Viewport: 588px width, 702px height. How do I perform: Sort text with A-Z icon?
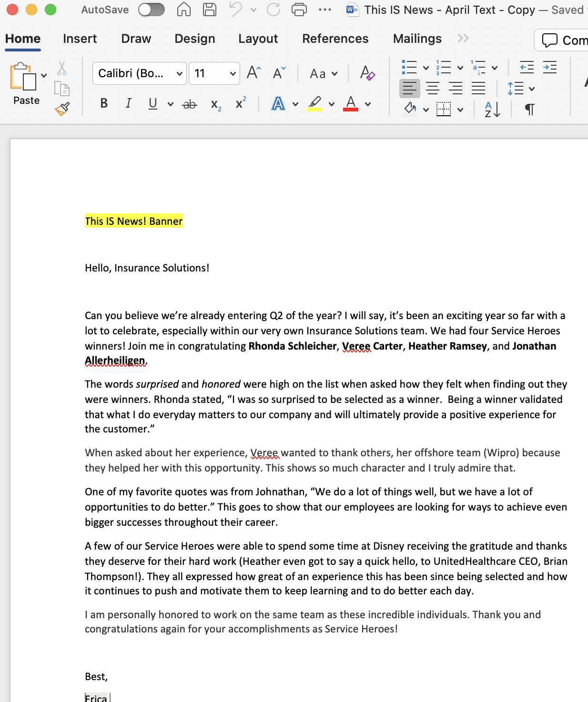point(492,110)
